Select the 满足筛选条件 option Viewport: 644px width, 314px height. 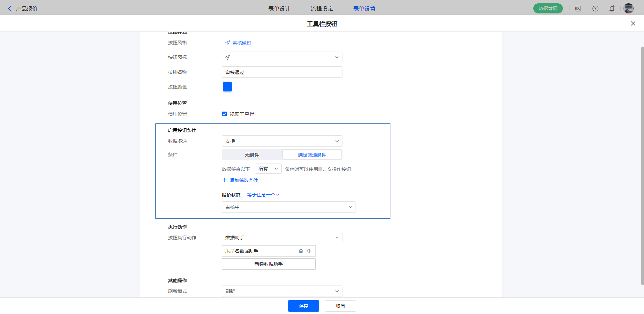[312, 155]
